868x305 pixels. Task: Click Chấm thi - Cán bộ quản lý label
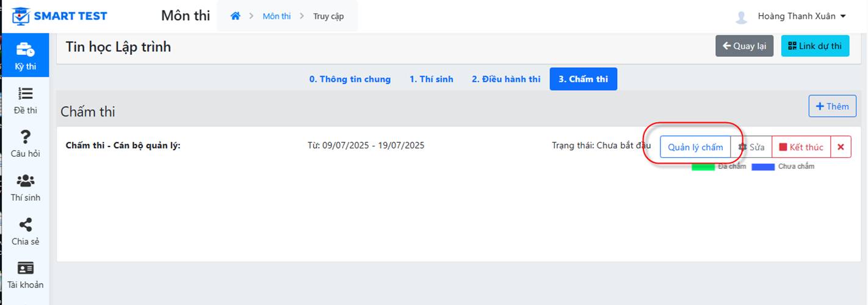123,145
